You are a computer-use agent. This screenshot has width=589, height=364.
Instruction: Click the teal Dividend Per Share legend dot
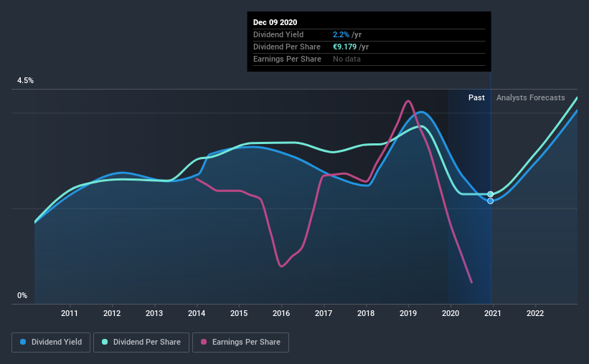[105, 342]
